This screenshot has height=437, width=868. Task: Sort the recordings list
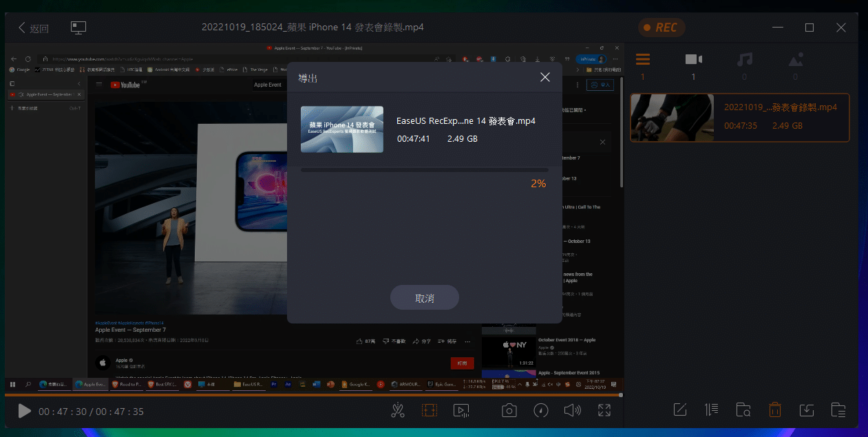coord(712,410)
